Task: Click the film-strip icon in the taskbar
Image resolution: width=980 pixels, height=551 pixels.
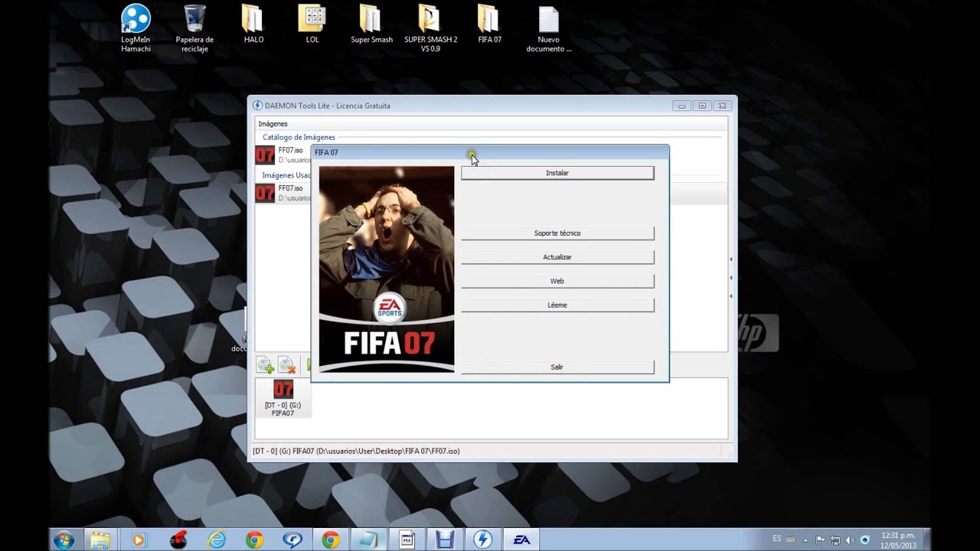Action: click(x=444, y=540)
